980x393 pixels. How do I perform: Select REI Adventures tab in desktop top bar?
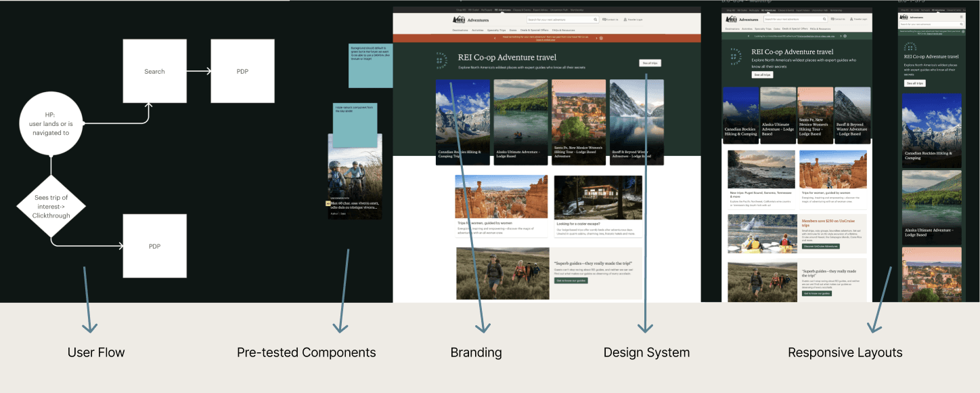pos(503,10)
